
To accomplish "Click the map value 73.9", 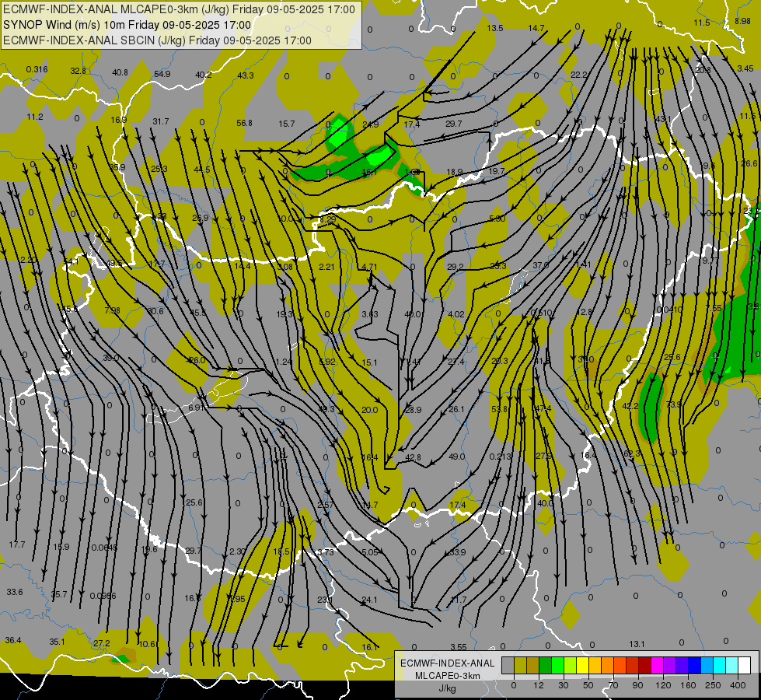I will 674,404.
